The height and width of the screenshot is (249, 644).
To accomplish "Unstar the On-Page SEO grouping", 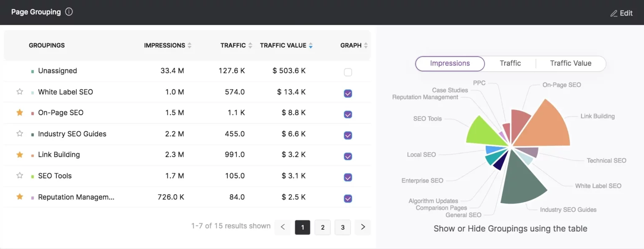I will (x=20, y=113).
